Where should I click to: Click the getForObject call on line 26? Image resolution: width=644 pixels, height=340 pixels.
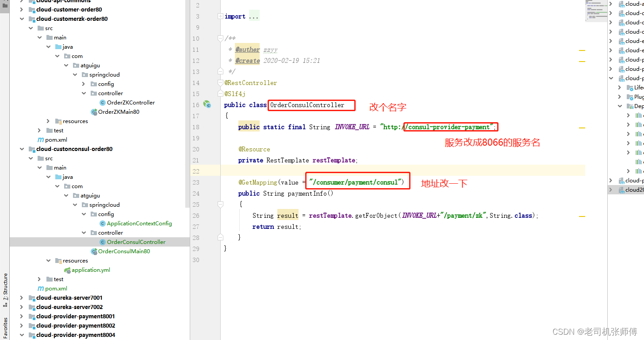point(377,216)
